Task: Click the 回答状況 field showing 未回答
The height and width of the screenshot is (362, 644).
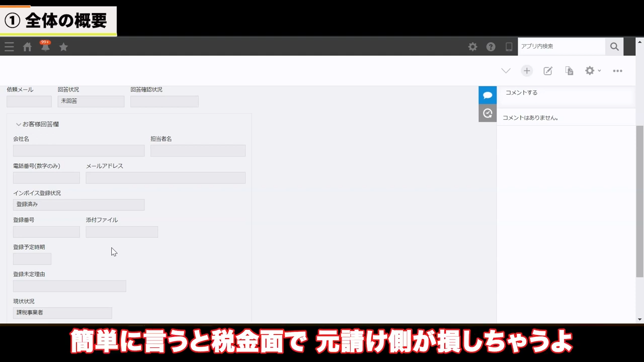Action: coord(91,101)
